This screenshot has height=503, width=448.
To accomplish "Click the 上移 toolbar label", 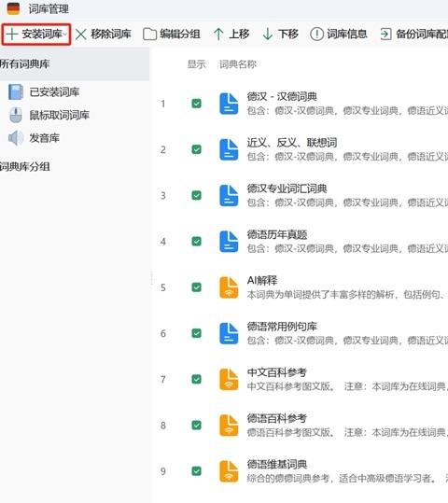I will pyautogui.click(x=239, y=34).
